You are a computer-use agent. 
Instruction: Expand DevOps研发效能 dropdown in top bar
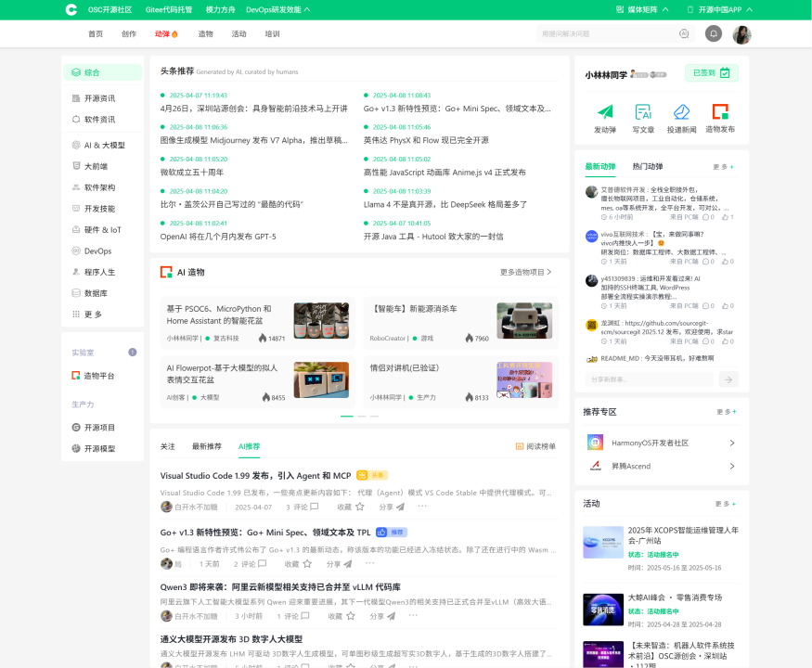[278, 9]
